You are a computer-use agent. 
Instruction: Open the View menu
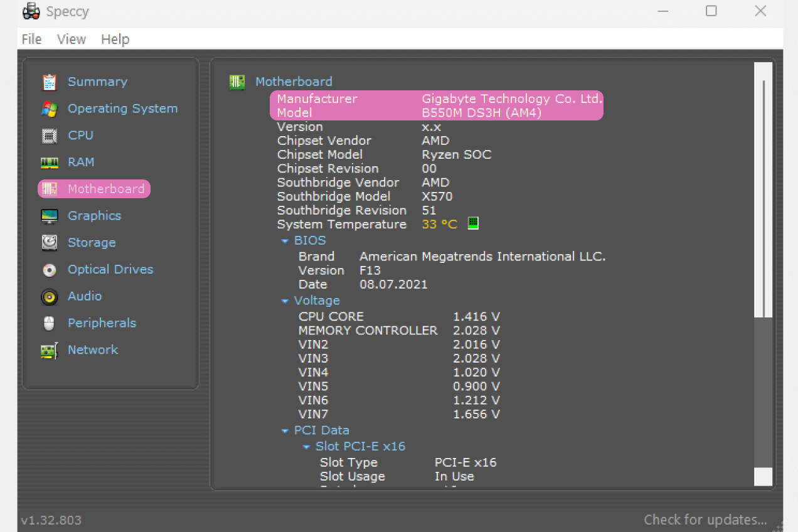[72, 39]
